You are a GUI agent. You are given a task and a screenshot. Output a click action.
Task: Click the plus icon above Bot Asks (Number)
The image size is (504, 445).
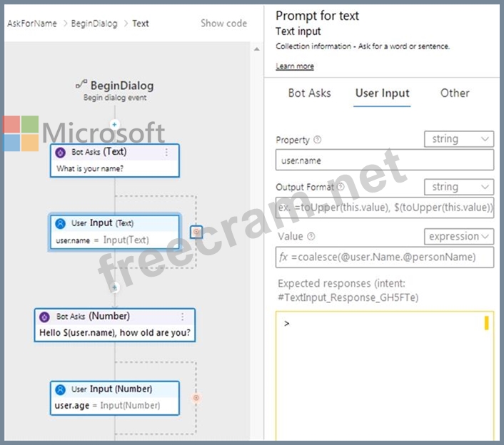click(114, 287)
